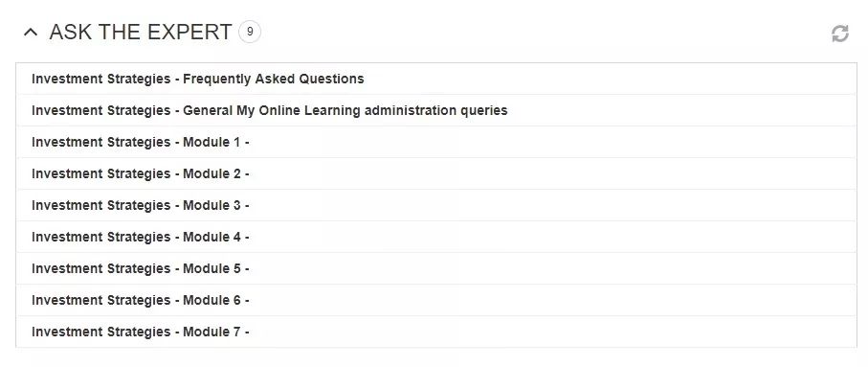The height and width of the screenshot is (367, 868).
Task: Click the ASK THE EXPERT heading text
Action: (141, 33)
